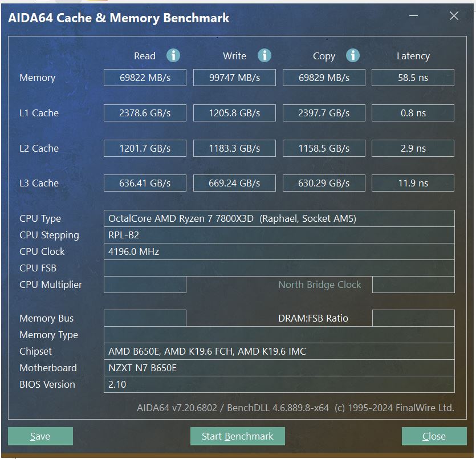Select L1 Cache Write 1205.8 GB/s
This screenshot has width=476, height=459.
click(234, 113)
